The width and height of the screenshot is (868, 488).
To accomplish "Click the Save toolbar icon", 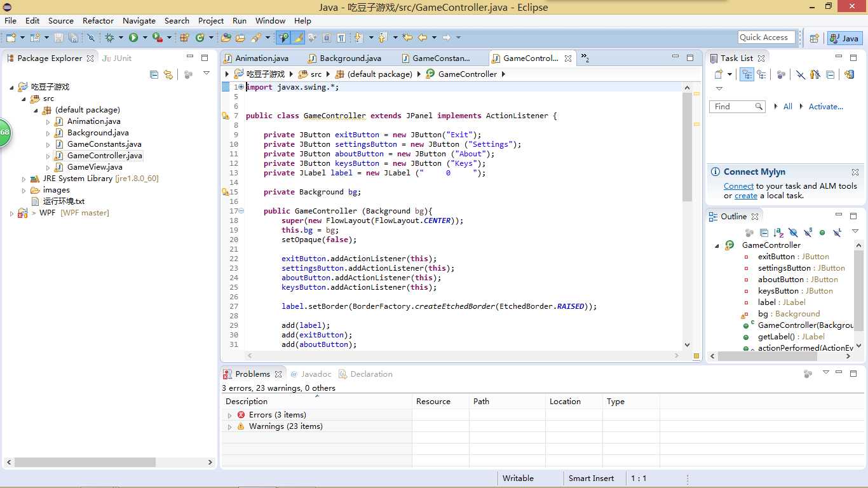I will [x=58, y=38].
